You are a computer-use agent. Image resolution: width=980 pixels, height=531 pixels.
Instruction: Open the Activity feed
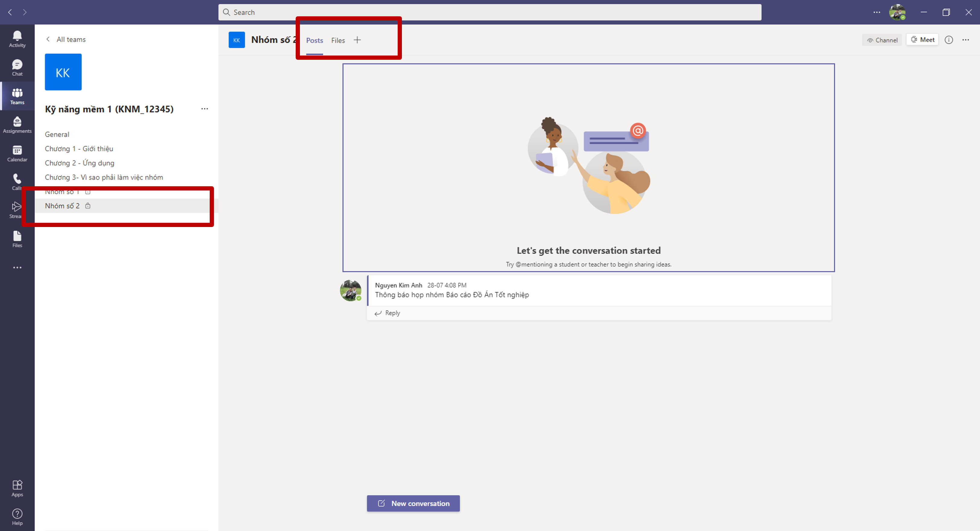tap(17, 39)
